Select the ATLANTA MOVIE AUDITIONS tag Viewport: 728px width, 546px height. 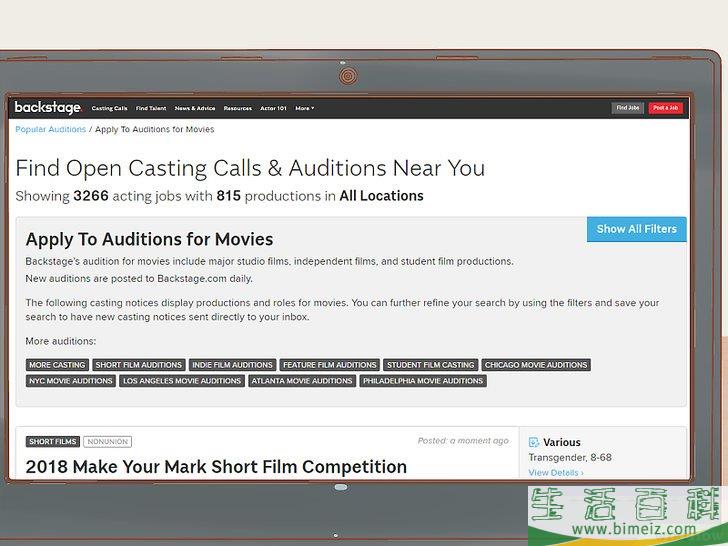point(302,381)
